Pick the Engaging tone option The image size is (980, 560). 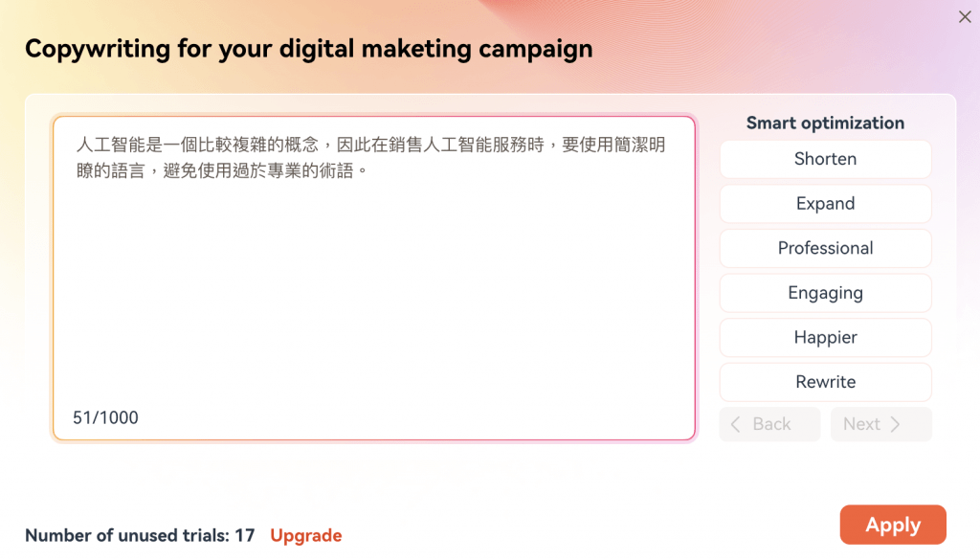pyautogui.click(x=825, y=293)
